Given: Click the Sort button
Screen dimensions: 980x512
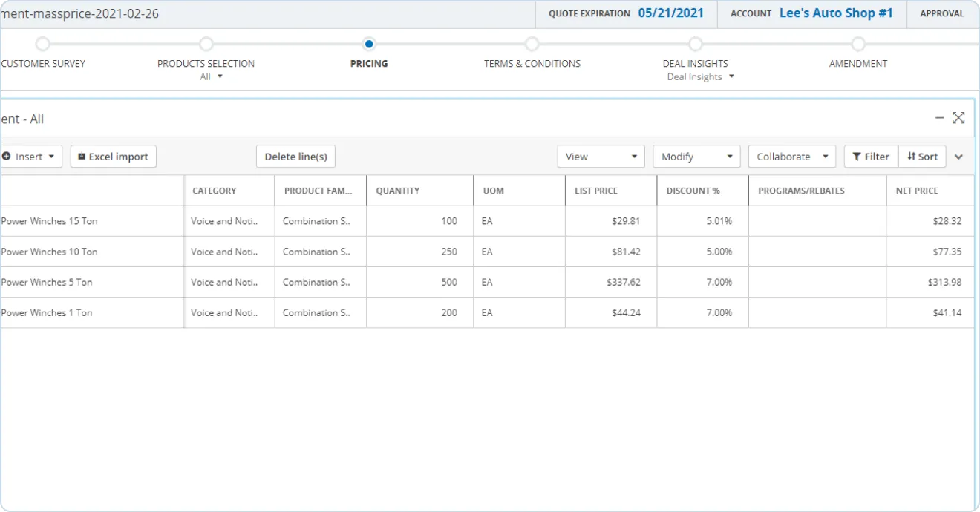Looking at the screenshot, I should (x=922, y=157).
